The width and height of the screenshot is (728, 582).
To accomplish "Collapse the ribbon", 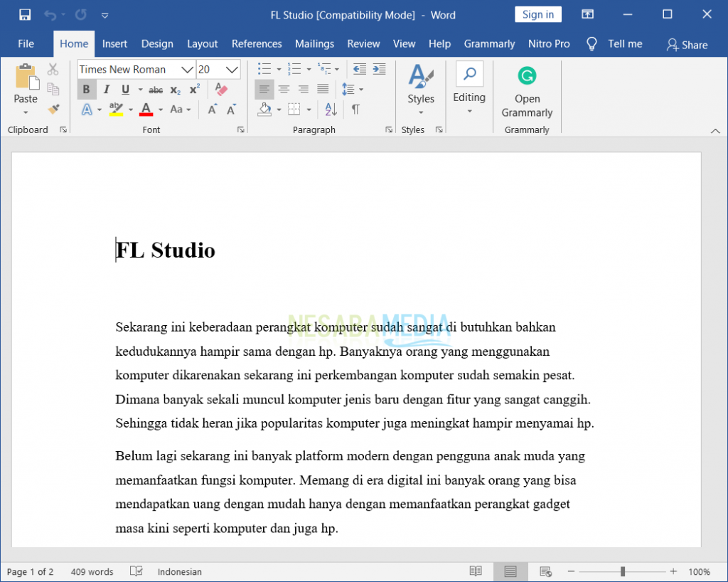I will 715,131.
